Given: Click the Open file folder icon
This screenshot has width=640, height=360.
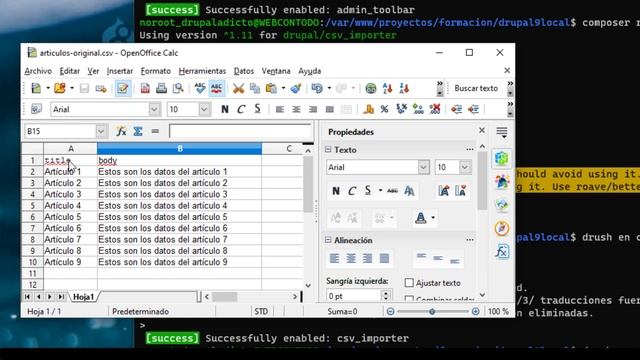Looking at the screenshot, I should coord(60,88).
